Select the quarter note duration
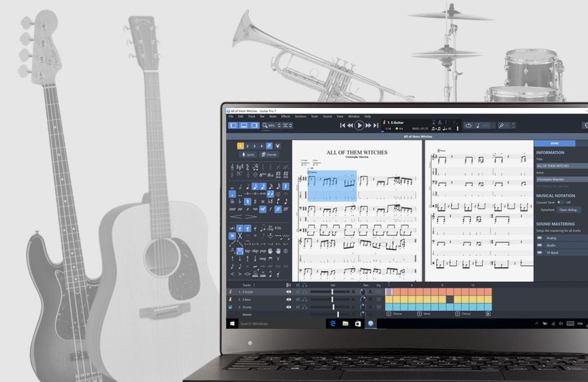 pyautogui.click(x=247, y=187)
